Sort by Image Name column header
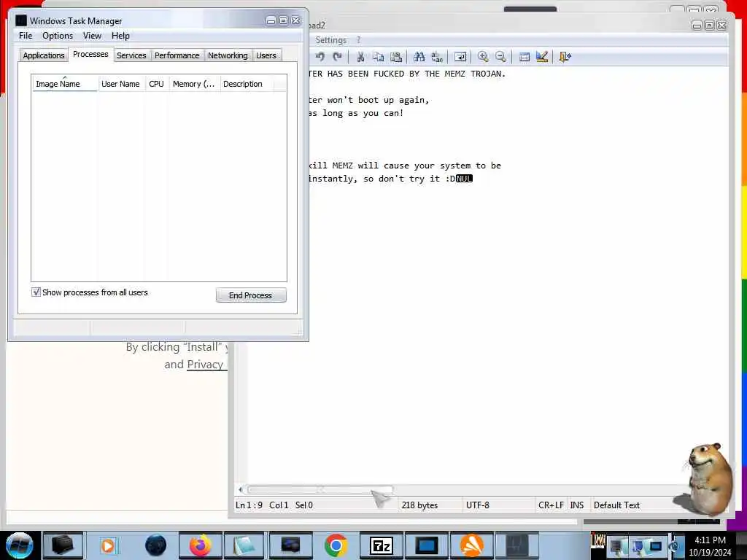The height and width of the screenshot is (560, 747). [x=65, y=84]
